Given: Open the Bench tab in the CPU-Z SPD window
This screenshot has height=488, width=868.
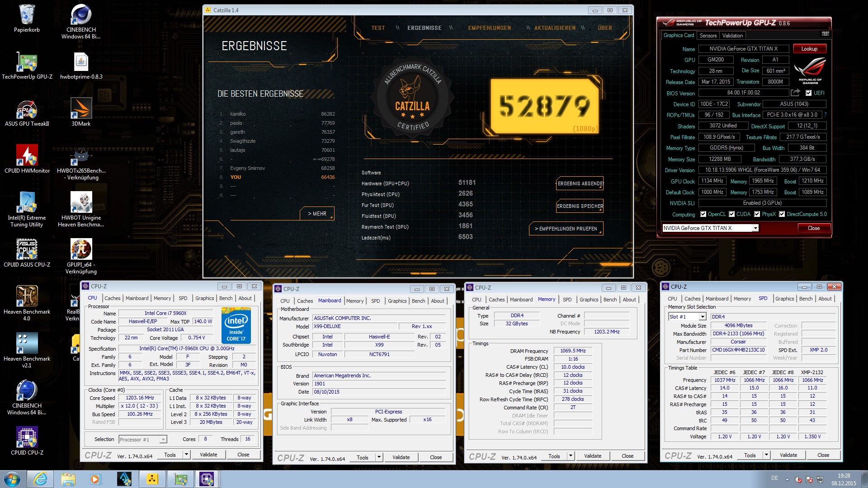Looking at the screenshot, I should pyautogui.click(x=806, y=299).
